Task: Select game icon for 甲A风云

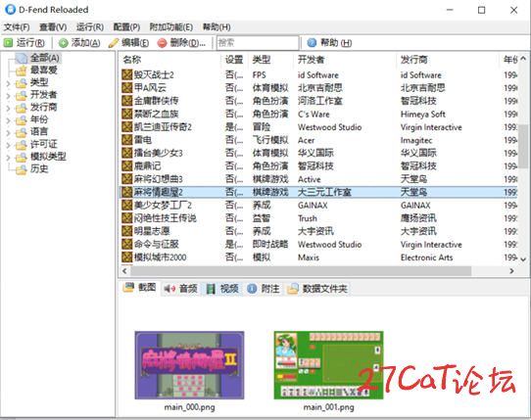Action: (127, 88)
